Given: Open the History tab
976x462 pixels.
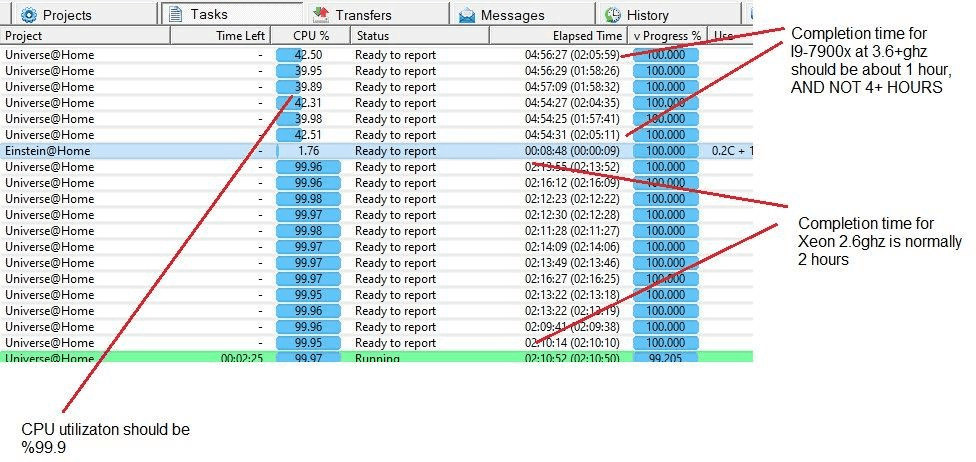Looking at the screenshot, I should pyautogui.click(x=669, y=14).
